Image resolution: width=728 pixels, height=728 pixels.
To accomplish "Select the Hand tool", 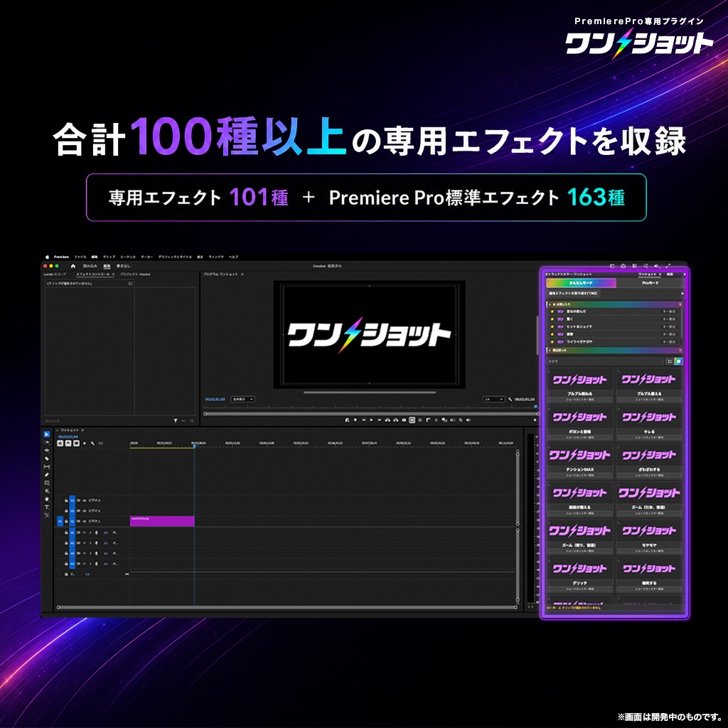I will point(46,499).
